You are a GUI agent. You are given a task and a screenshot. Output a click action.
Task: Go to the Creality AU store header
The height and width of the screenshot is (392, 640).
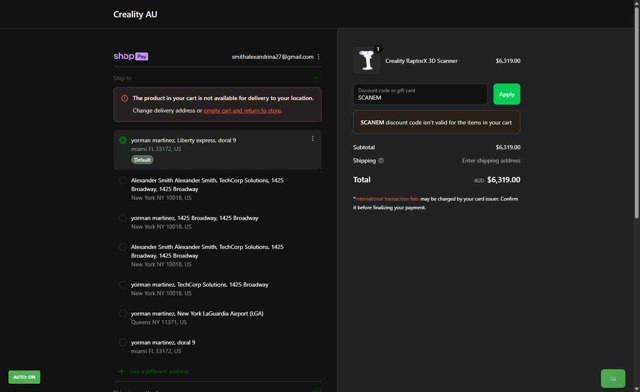point(135,14)
